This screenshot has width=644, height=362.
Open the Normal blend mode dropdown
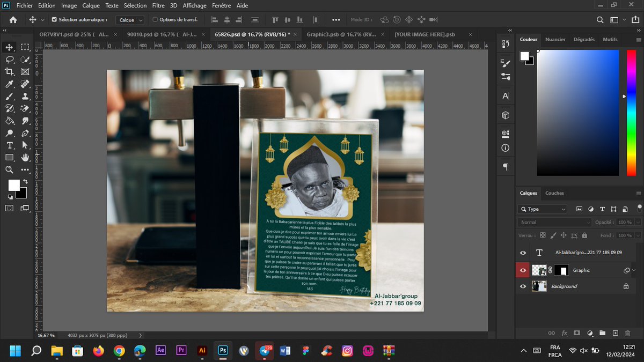point(555,222)
